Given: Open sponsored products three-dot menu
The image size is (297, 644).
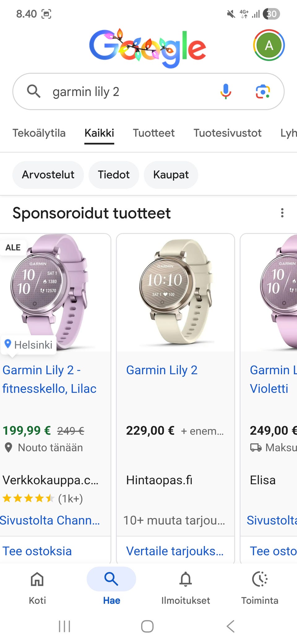Looking at the screenshot, I should point(282,213).
